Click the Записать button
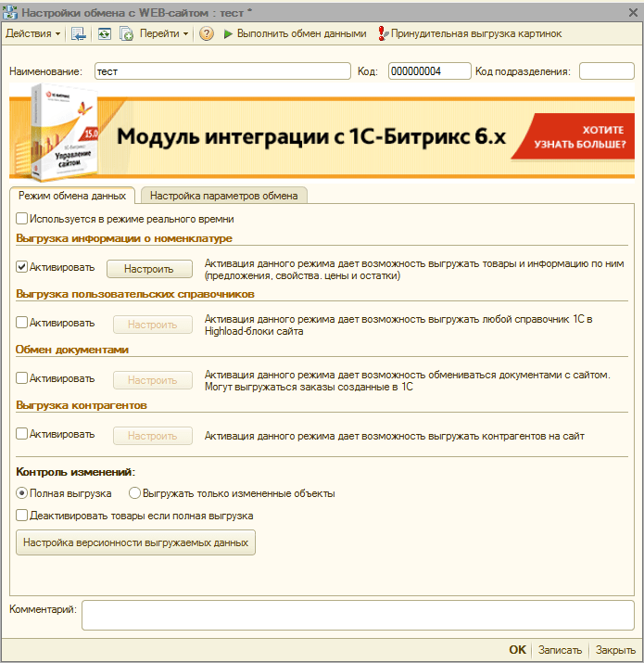This screenshot has width=644, height=663. coord(560,650)
